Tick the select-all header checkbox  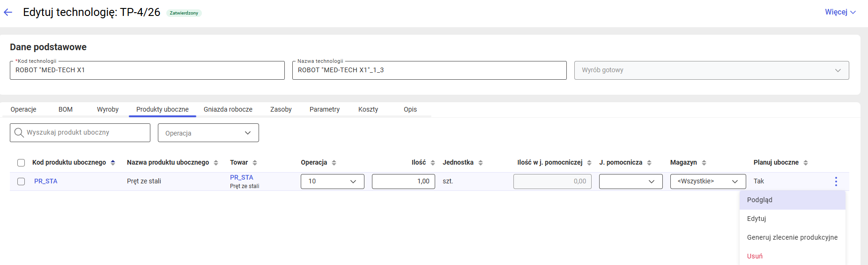pyautogui.click(x=21, y=163)
